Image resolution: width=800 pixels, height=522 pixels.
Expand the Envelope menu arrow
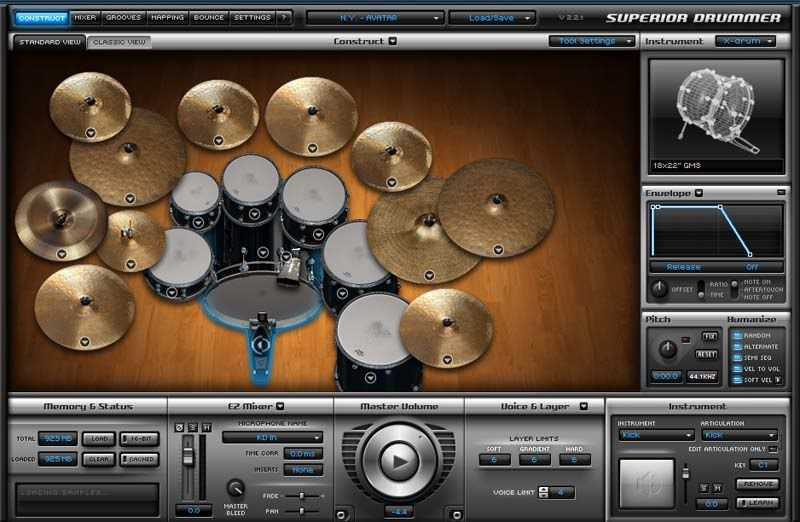[x=699, y=193]
